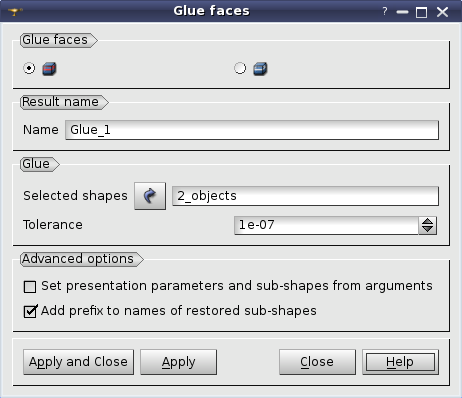Open Help for Glue faces
462x398 pixels.
400,362
